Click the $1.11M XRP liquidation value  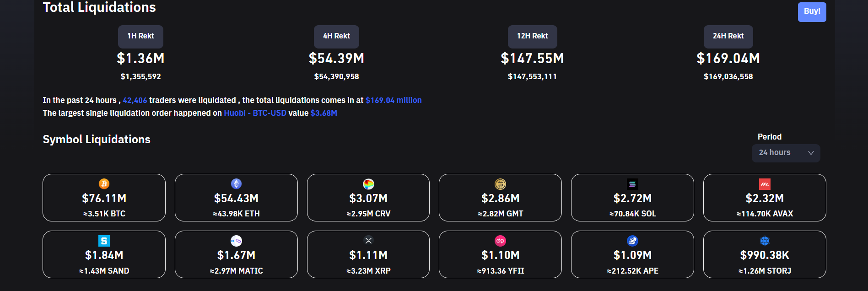368,255
